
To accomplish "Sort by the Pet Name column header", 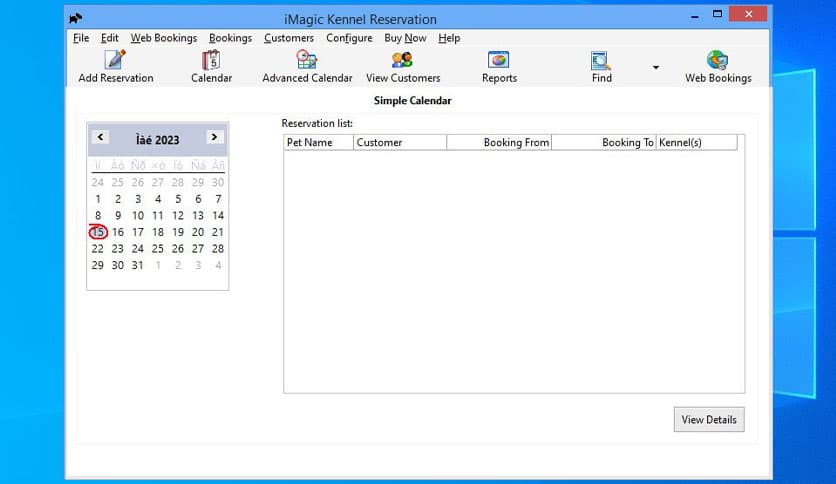I will point(318,142).
